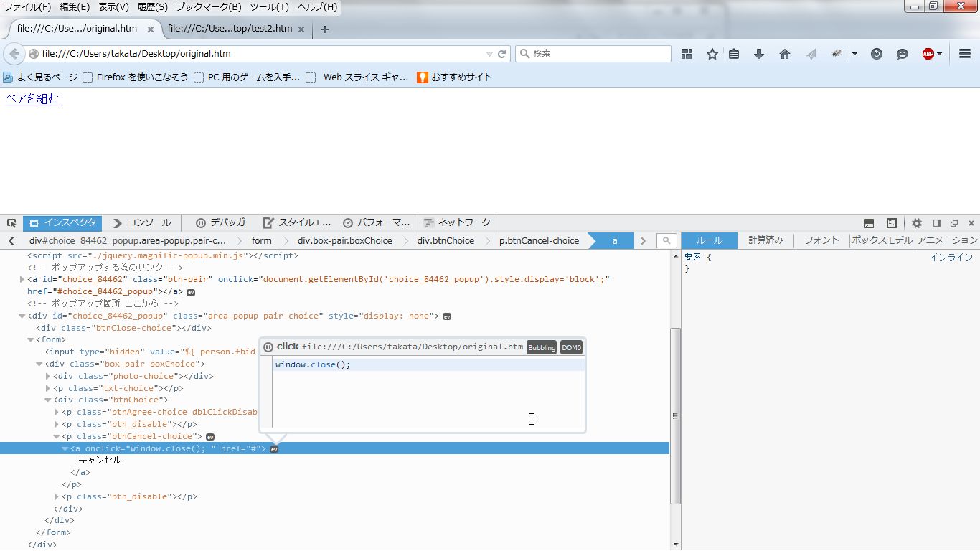
Task: Switch to the デバッガ tab
Action: pyautogui.click(x=221, y=223)
